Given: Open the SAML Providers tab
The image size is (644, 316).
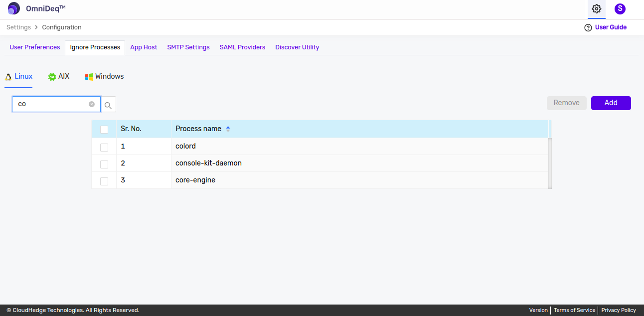Looking at the screenshot, I should (242, 47).
